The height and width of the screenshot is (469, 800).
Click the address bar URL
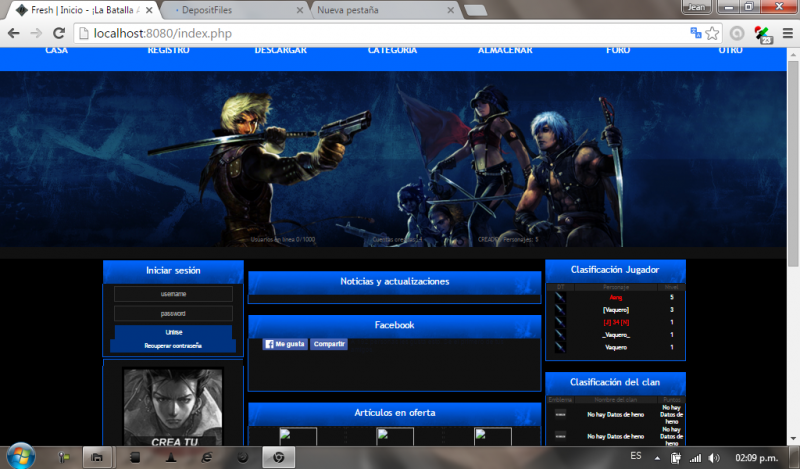[163, 34]
